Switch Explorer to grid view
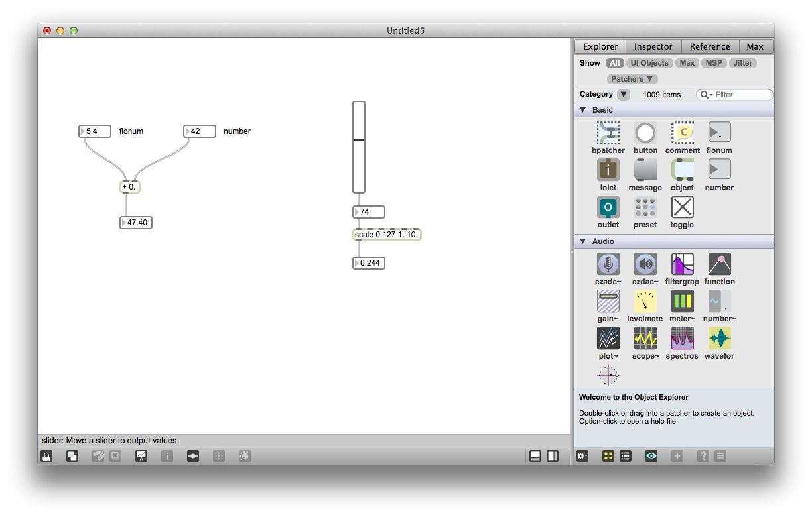The image size is (812, 517). click(608, 456)
